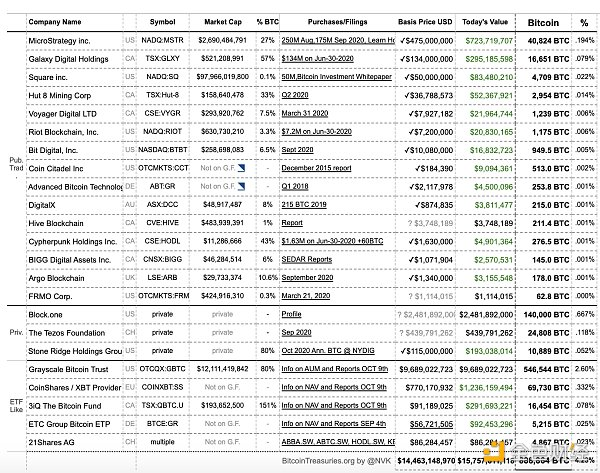The image size is (600, 473).
Task: Open Bit Digital 'Sept 2020' link
Action: coord(297,150)
